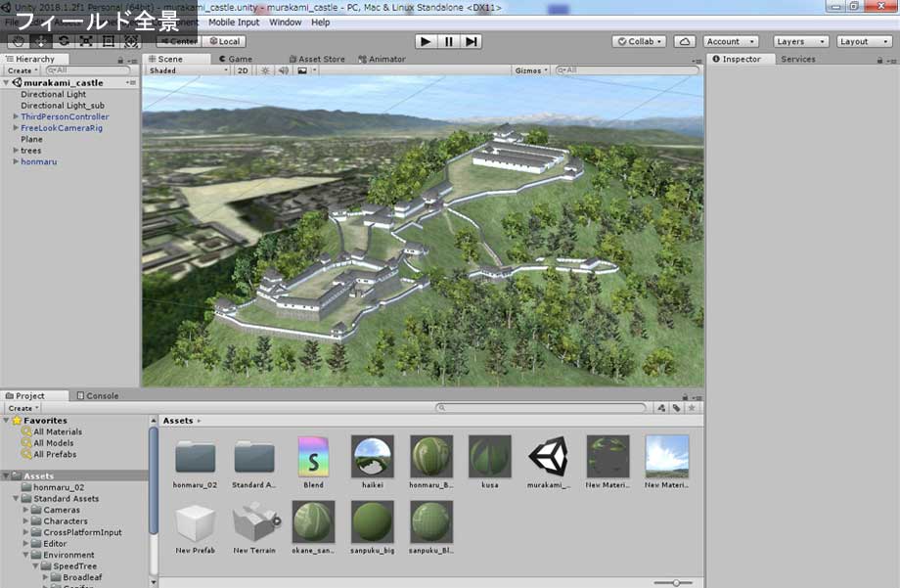
Task: Switch to the Console tab
Action: [98, 395]
